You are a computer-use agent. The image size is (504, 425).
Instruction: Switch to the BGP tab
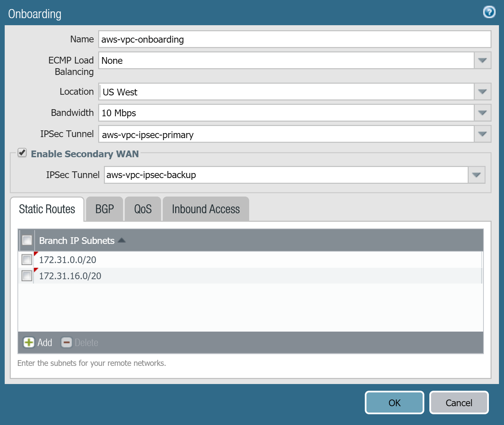coord(105,209)
